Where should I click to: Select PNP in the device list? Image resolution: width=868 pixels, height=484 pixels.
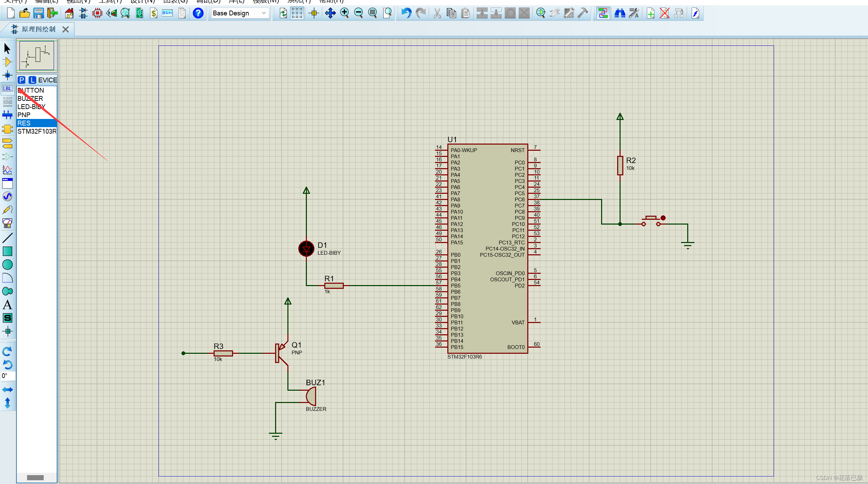click(x=37, y=115)
